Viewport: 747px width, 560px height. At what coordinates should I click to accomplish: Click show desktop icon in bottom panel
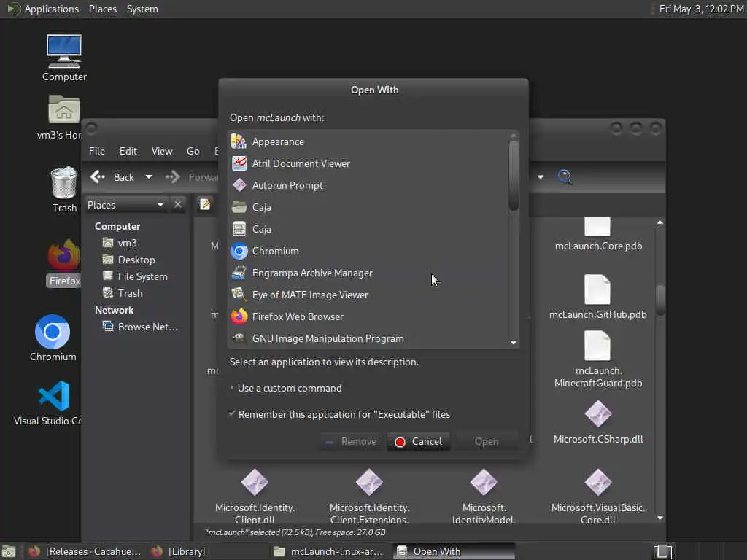click(x=662, y=551)
